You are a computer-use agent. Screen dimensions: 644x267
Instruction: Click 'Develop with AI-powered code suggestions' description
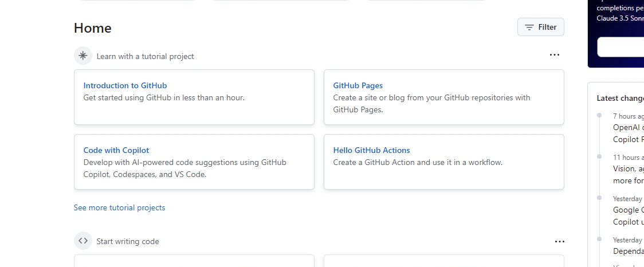click(x=185, y=168)
